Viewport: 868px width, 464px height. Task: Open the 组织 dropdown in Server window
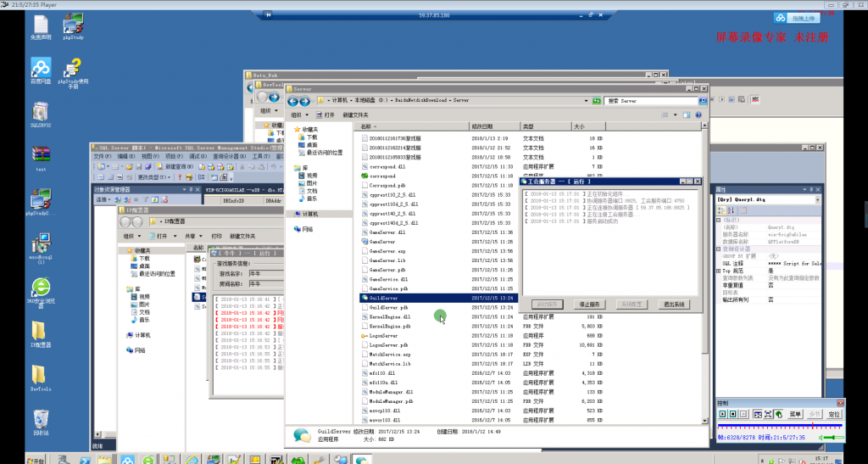click(298, 115)
